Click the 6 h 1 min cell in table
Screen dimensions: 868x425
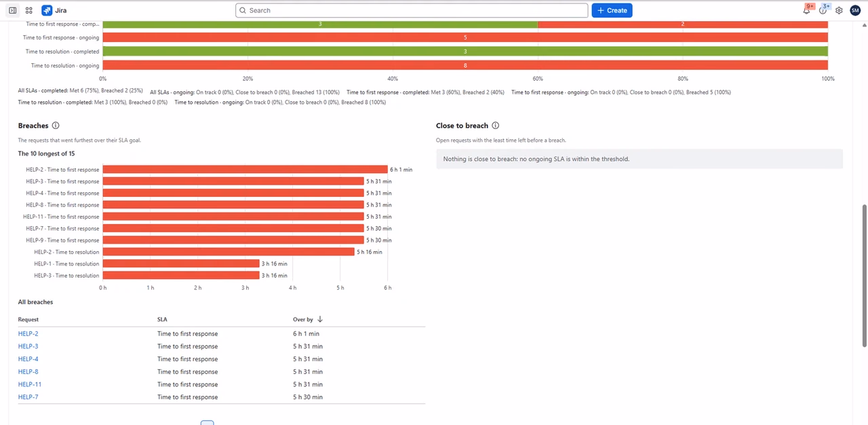(306, 334)
